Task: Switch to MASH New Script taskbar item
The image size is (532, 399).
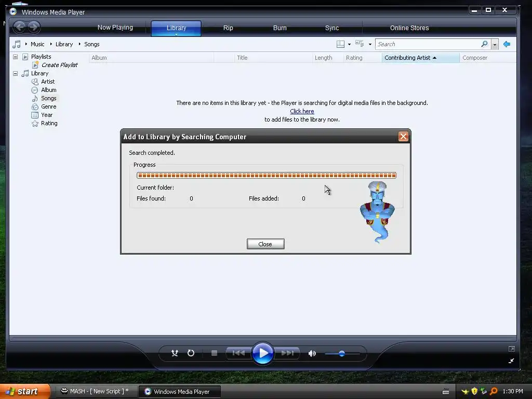Action: 95,391
